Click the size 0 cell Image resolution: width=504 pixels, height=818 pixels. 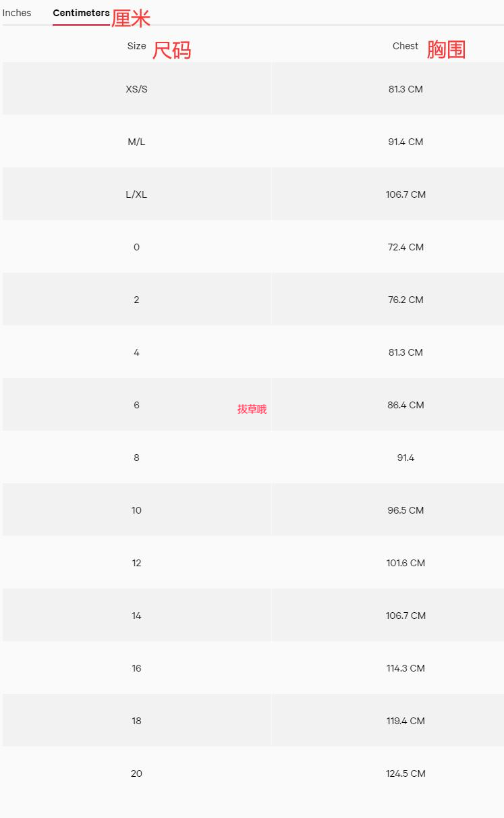(x=136, y=247)
